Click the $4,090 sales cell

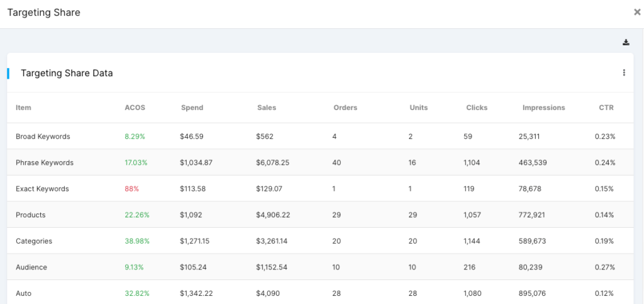point(267,294)
